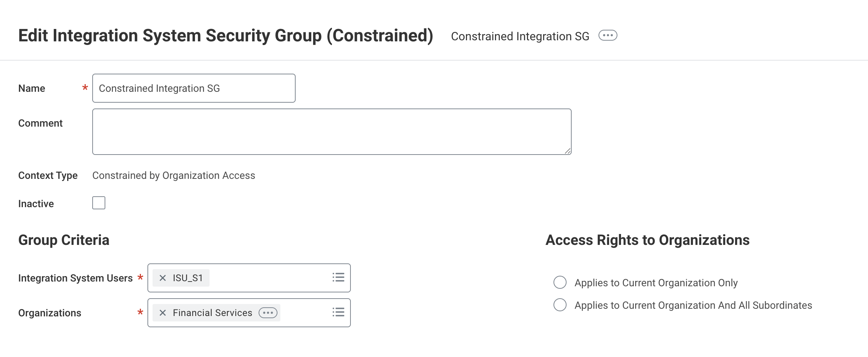Screen dimensions: 868x357
Task: Grab the Comment box resize handle
Action: pyautogui.click(x=567, y=151)
